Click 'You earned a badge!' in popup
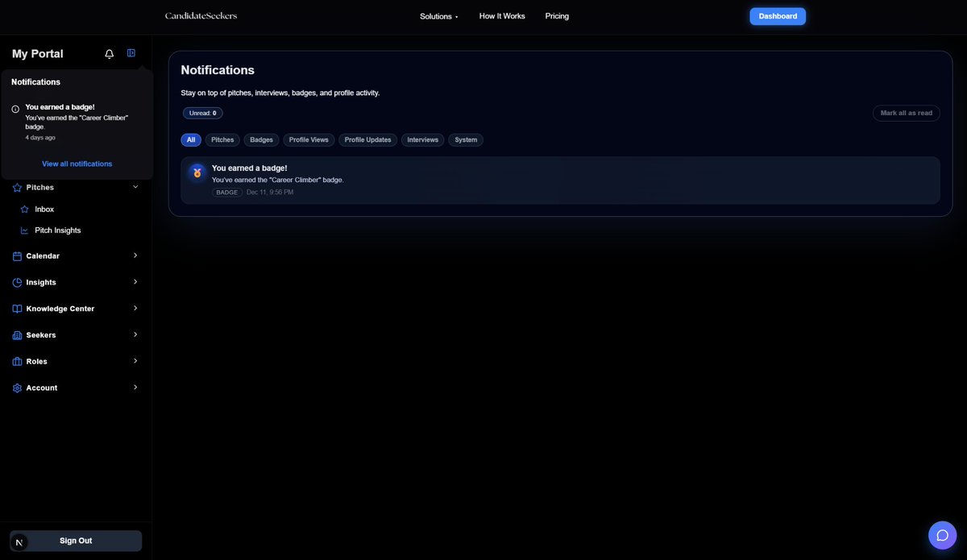 tap(60, 107)
